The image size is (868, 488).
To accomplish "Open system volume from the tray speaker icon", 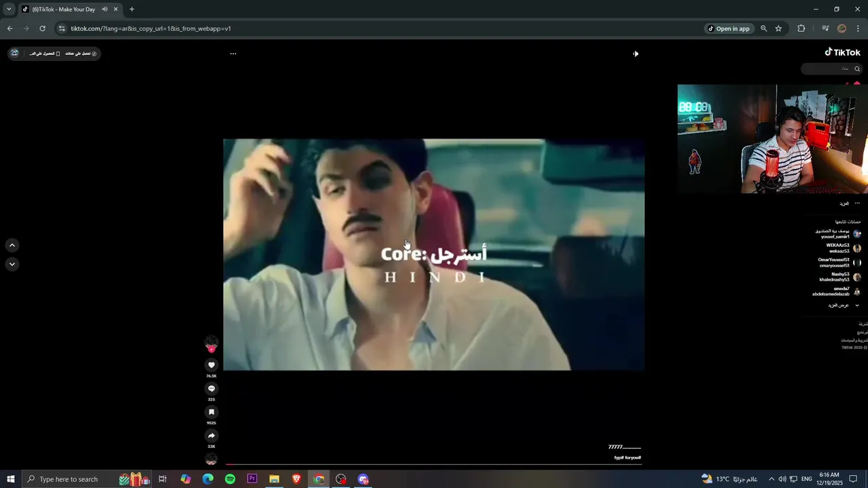I will tap(782, 479).
